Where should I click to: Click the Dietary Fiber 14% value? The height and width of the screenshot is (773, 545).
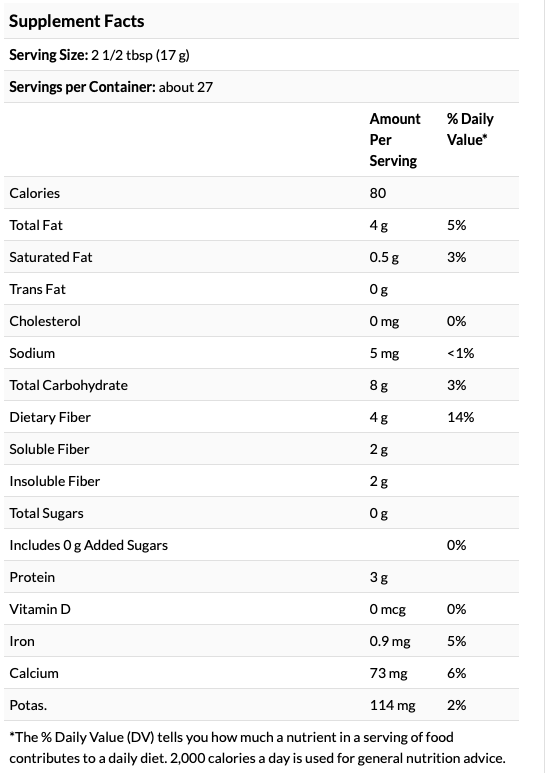461,417
